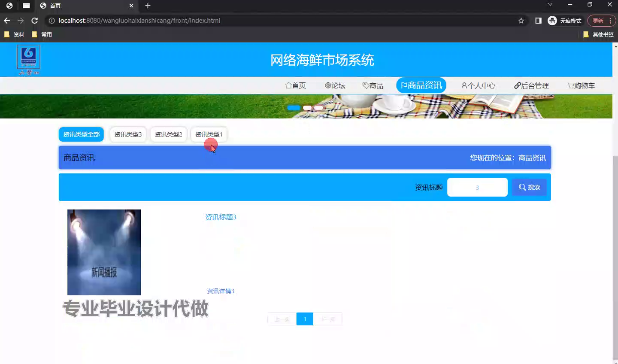The image size is (618, 364).
Task: Open the 论坛 menu item
Action: click(x=335, y=85)
